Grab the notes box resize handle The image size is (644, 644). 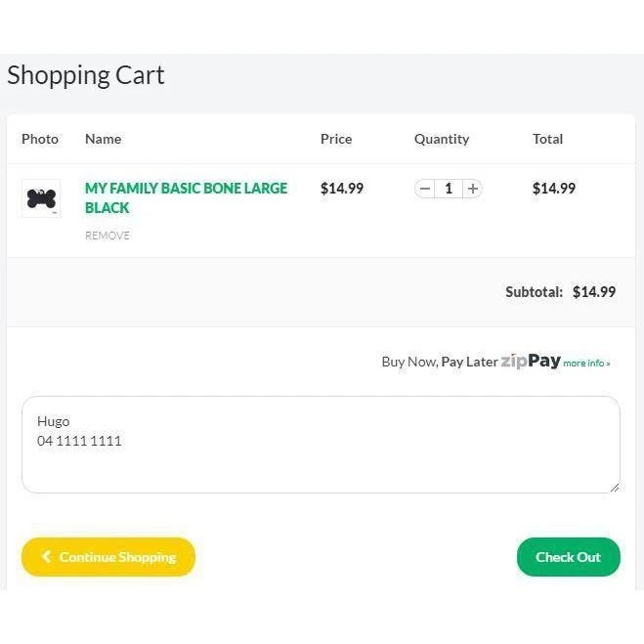pyautogui.click(x=614, y=487)
